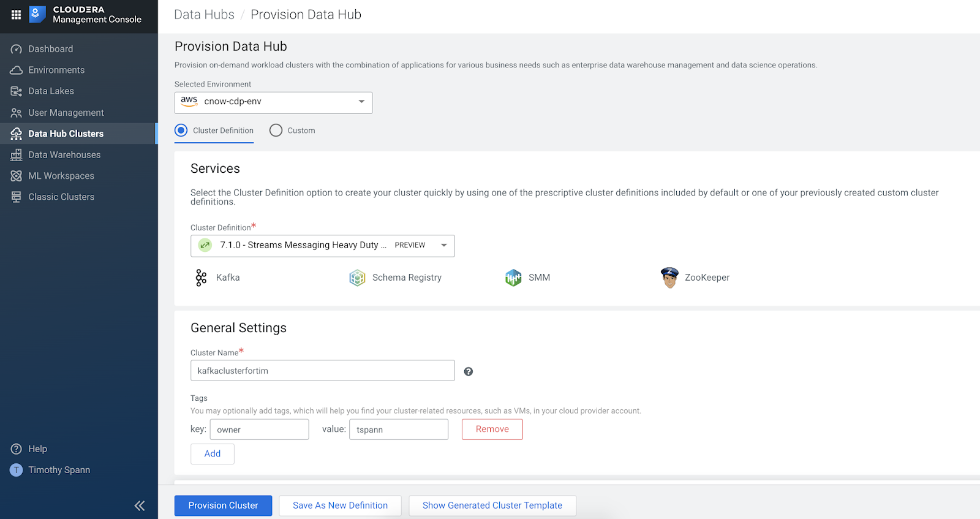Open the Cluster Definition dropdown
The image size is (980, 519).
pyautogui.click(x=323, y=246)
